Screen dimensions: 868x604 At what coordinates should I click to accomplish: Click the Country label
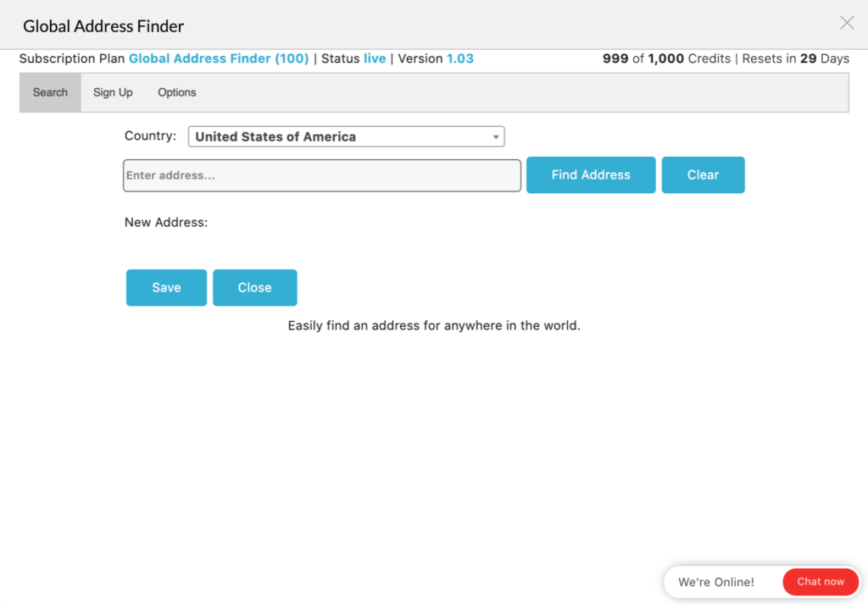pos(150,136)
